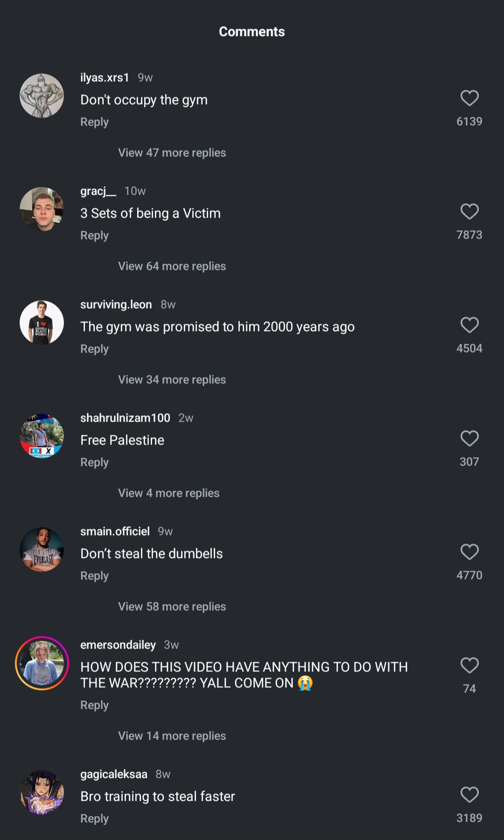Expand "View 64 more replies"
Viewport: 504px width, 840px height.
coord(172,266)
